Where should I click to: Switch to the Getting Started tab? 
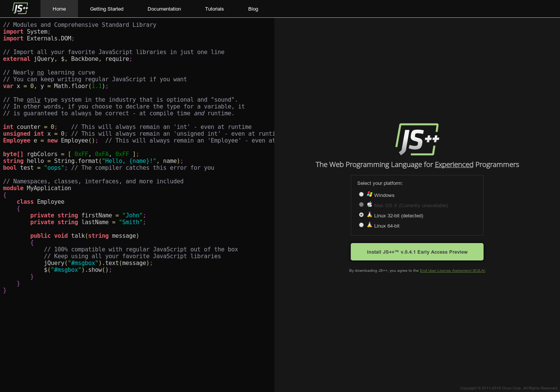[106, 9]
